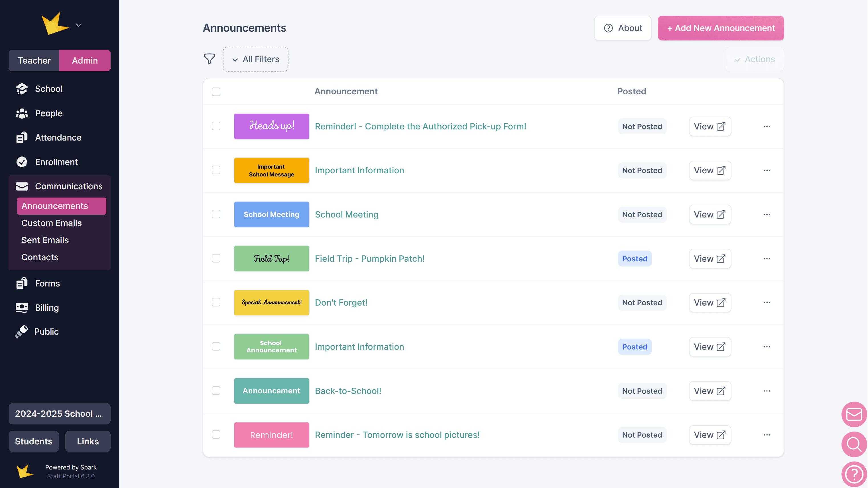Open the floating mail icon button
868x488 pixels.
854,414
